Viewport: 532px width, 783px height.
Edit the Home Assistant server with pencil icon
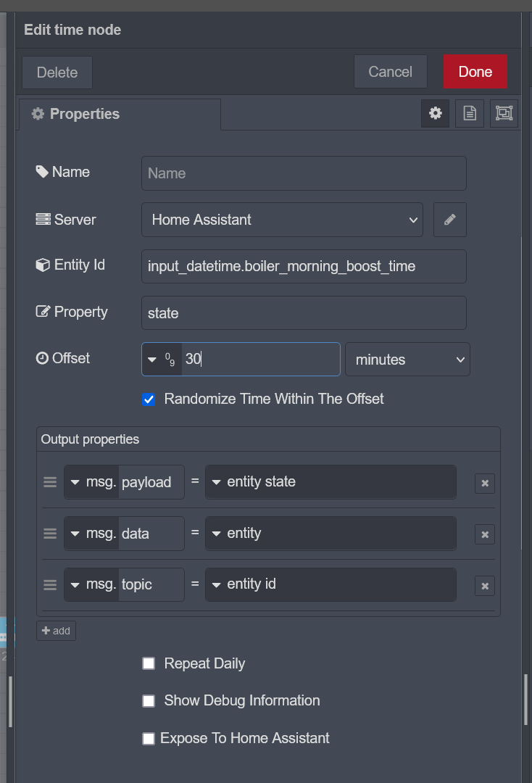[x=449, y=219]
